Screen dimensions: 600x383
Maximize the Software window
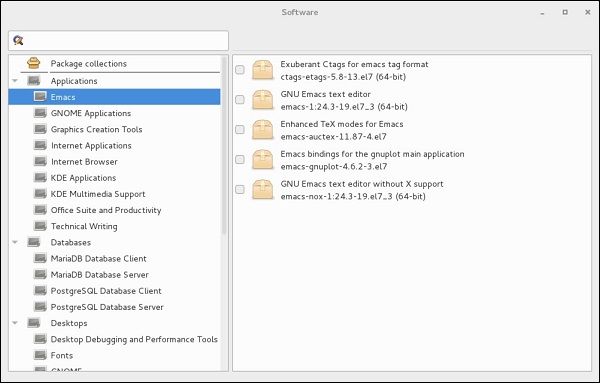[x=565, y=12]
